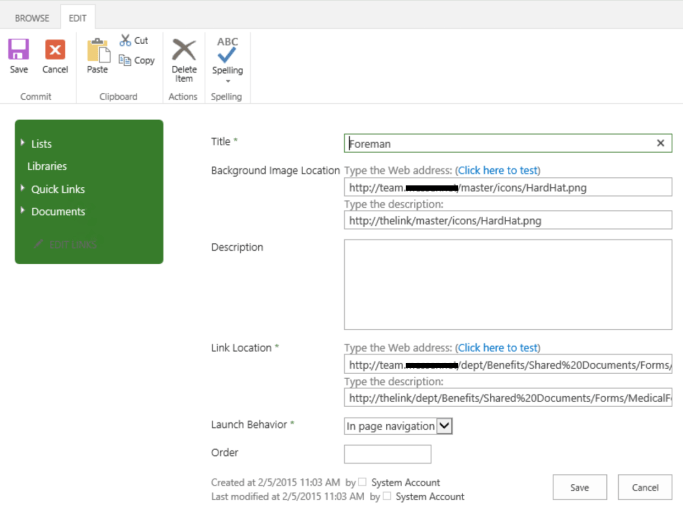Select the EDIT ribbon tab
This screenshot has width=683, height=506.
click(x=78, y=18)
